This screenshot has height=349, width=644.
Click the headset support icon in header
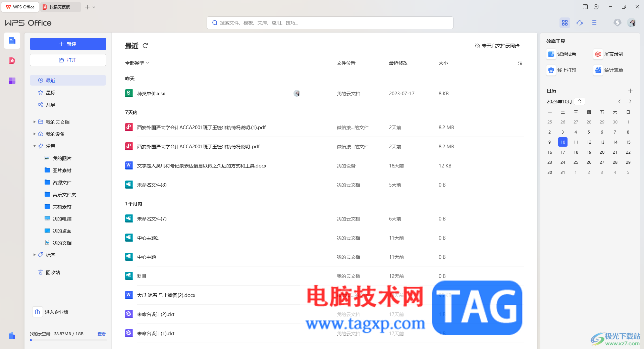pyautogui.click(x=580, y=23)
